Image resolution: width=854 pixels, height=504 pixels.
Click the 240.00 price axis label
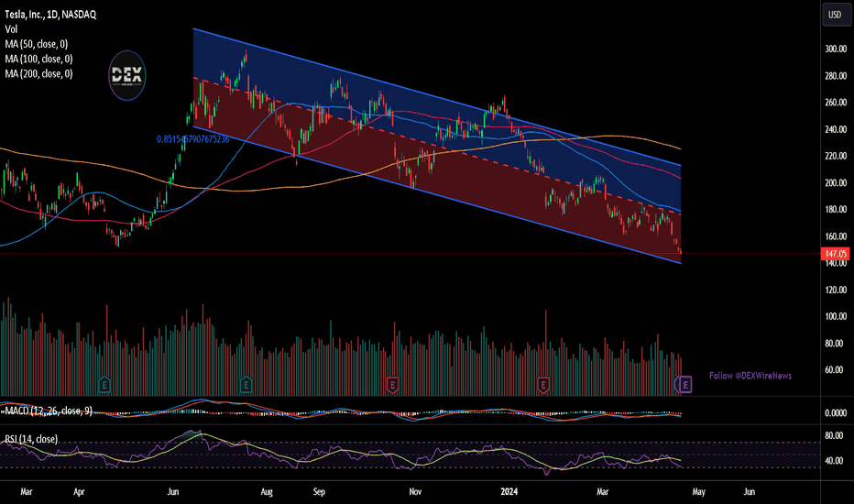pyautogui.click(x=836, y=130)
